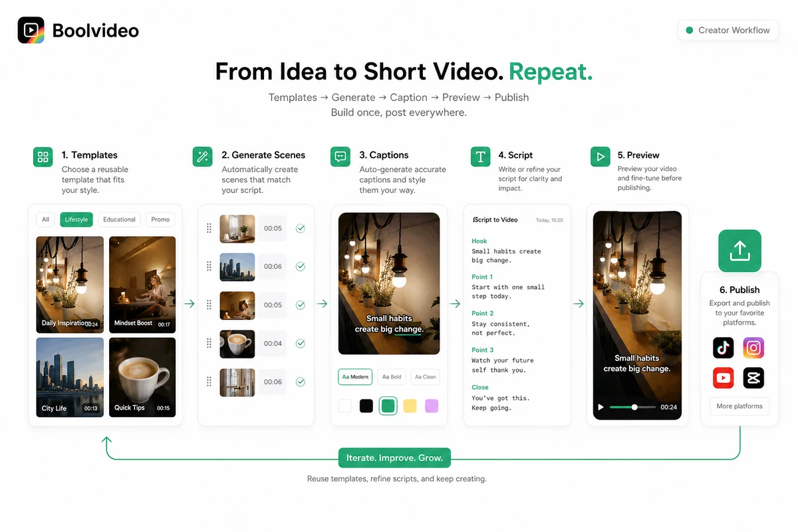The width and height of the screenshot is (798, 532).
Task: Click the More platforms button
Action: [739, 406]
